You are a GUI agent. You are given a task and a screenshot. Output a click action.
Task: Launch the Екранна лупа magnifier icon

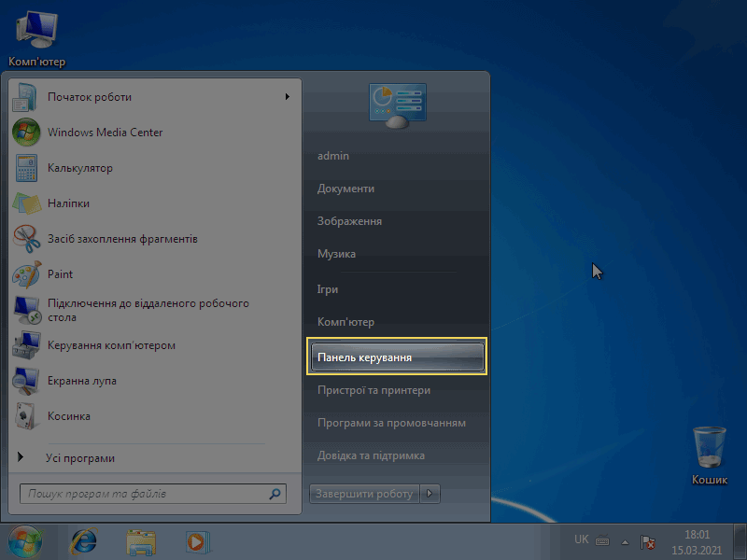27,381
